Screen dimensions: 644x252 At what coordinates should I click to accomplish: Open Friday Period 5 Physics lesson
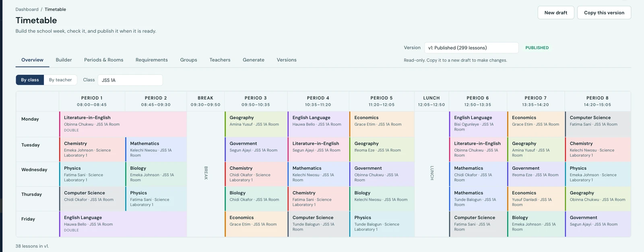(x=382, y=224)
